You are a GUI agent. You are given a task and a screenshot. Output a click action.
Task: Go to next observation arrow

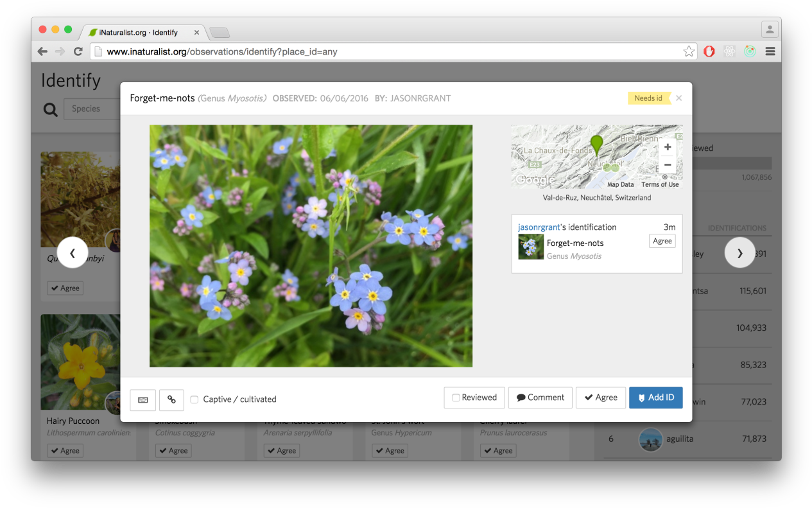pyautogui.click(x=739, y=253)
